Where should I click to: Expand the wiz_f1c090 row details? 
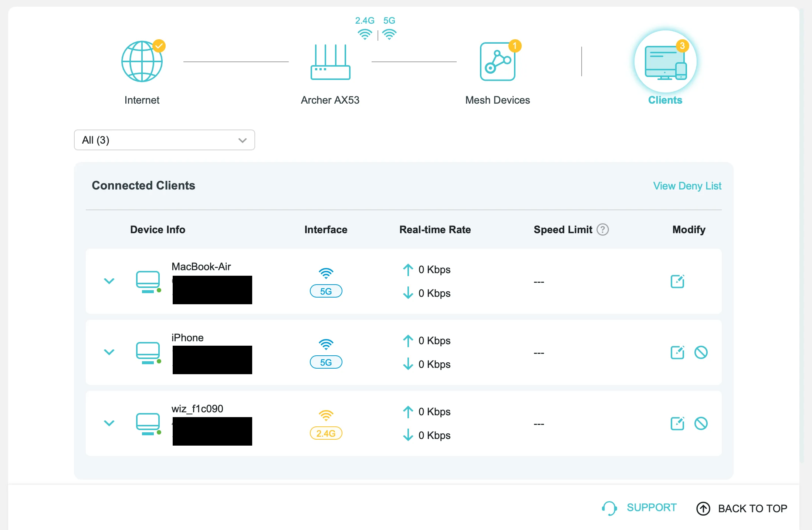(109, 423)
